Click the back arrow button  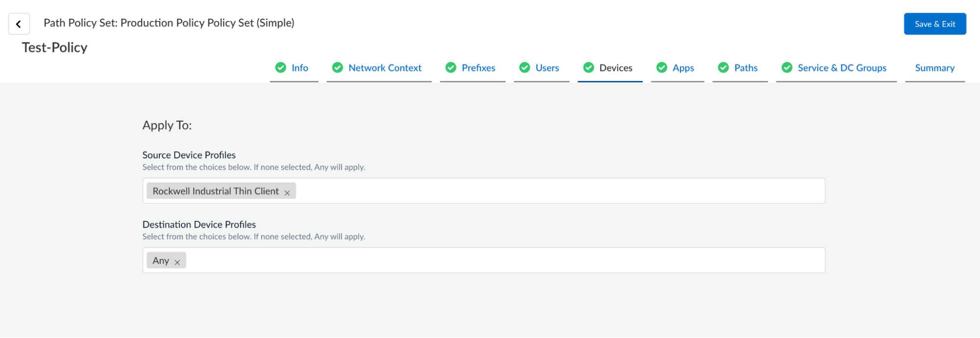19,24
